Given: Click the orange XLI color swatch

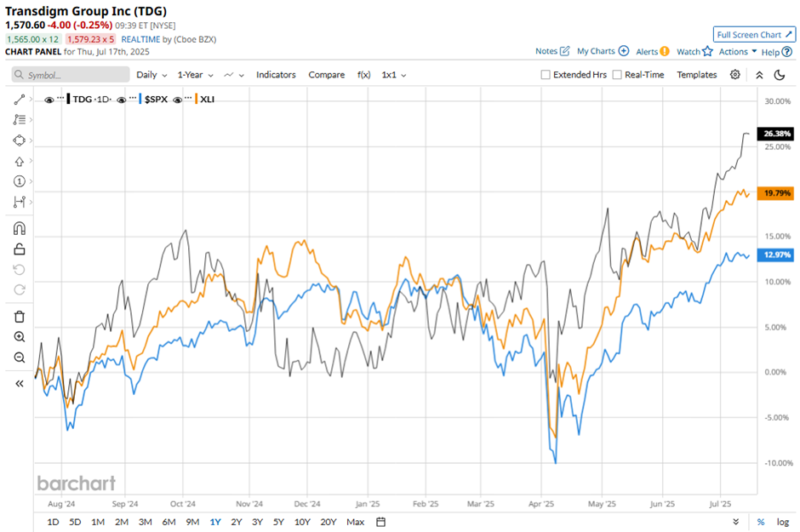Looking at the screenshot, I should [x=196, y=99].
